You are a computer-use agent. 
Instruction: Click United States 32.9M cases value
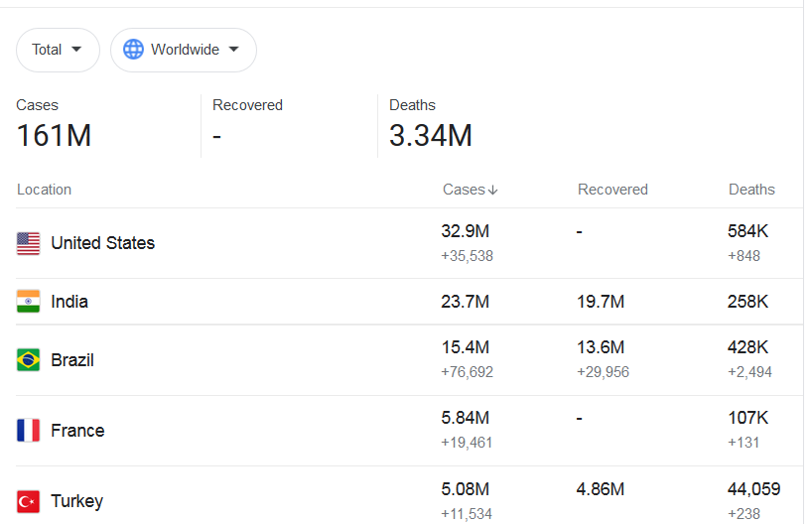(x=465, y=231)
